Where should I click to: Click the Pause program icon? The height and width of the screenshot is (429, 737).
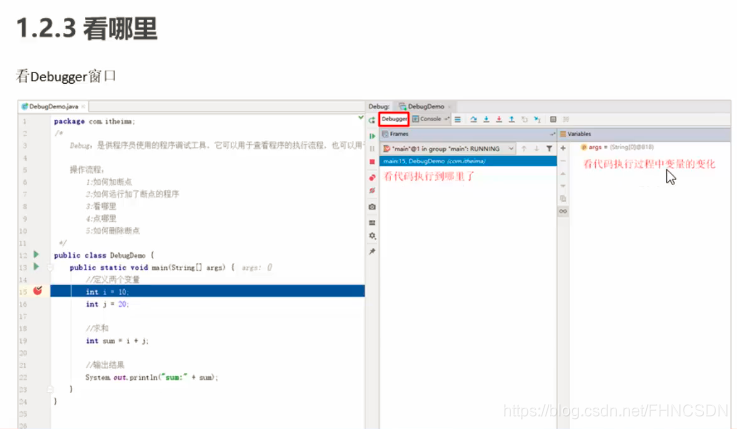(x=372, y=148)
